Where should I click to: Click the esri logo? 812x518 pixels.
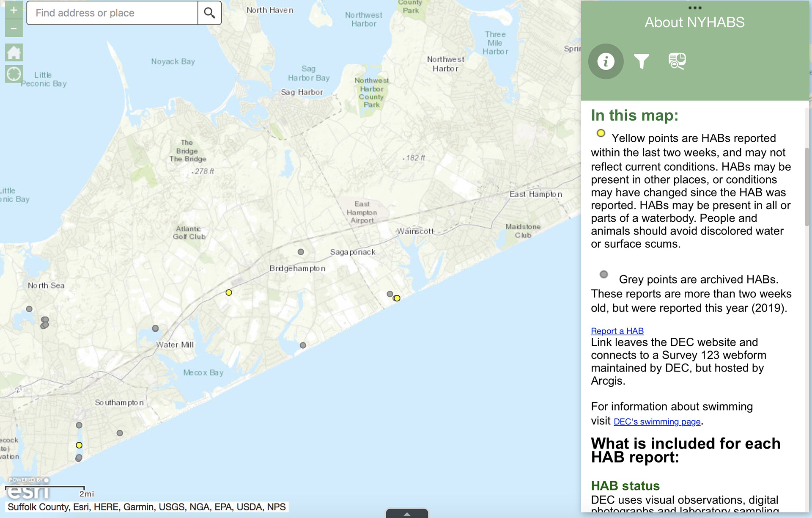tap(28, 491)
